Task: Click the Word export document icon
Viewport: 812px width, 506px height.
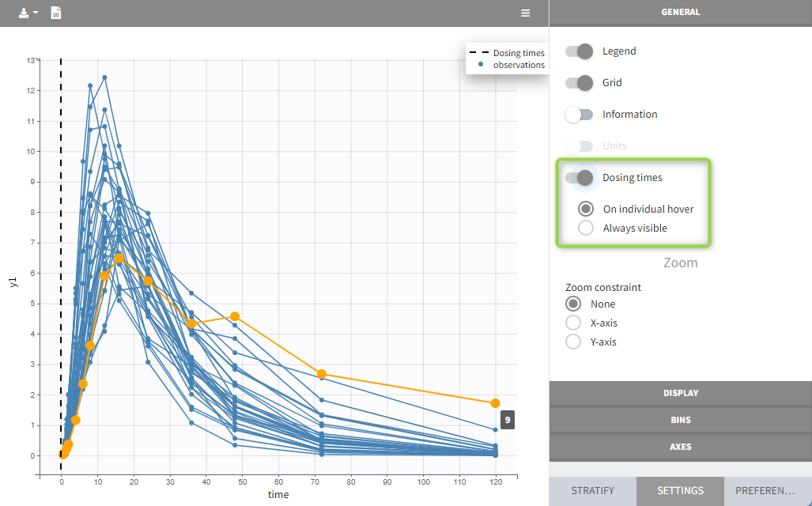Action: [x=56, y=13]
